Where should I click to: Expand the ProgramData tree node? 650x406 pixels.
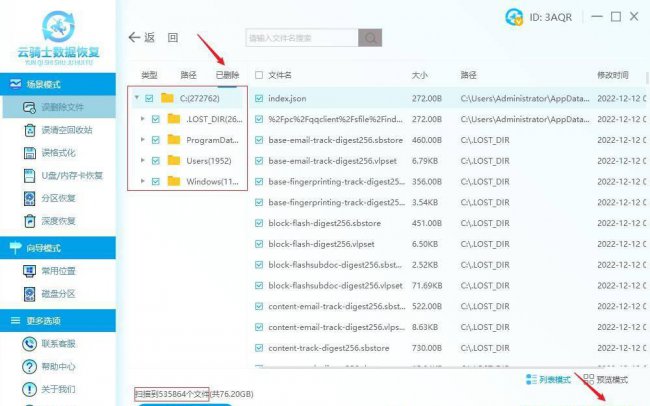143,139
